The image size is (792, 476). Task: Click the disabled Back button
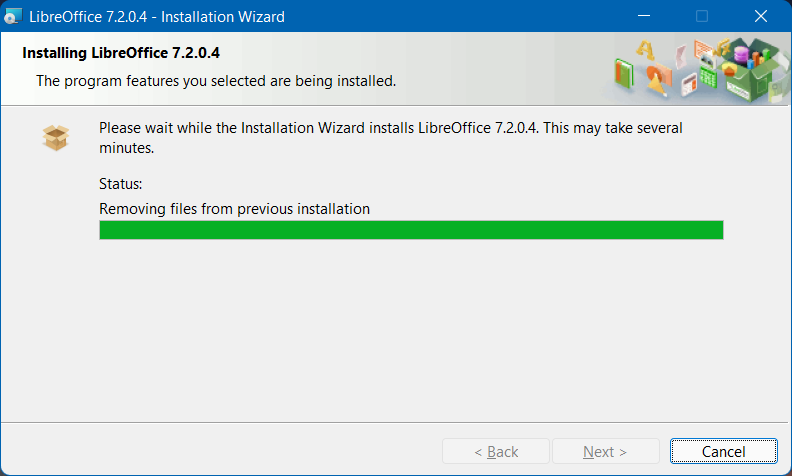click(x=496, y=452)
